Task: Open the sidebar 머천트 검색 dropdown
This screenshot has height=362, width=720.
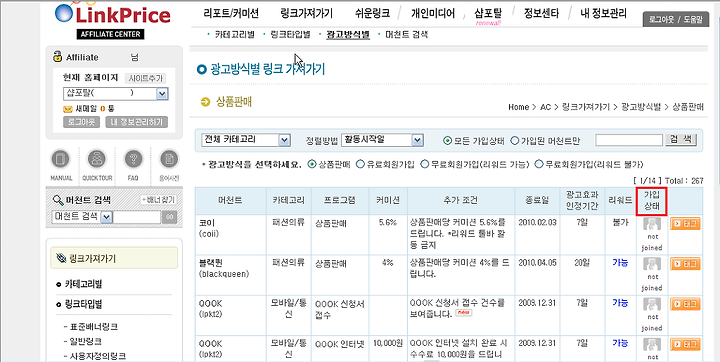Action: (83, 217)
